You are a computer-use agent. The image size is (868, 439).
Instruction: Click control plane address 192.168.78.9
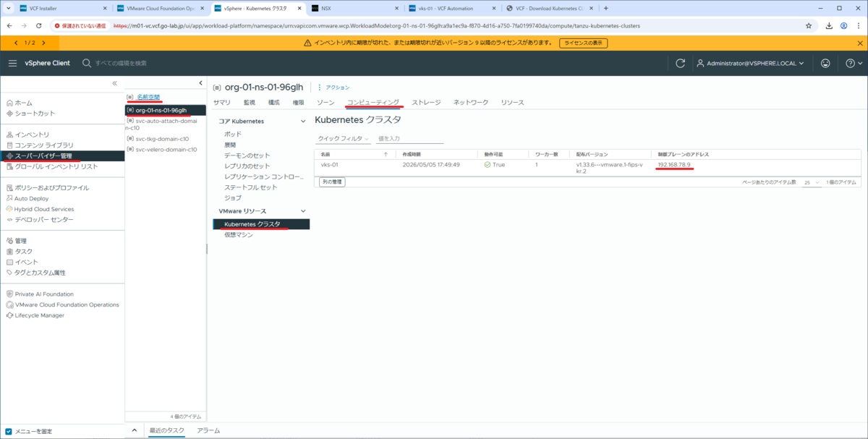[x=674, y=165]
